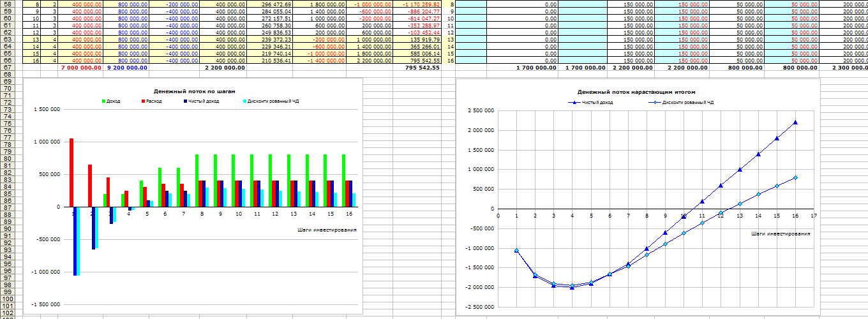Click cell with value 284 055.04
868x319 pixels.
(x=269, y=11)
